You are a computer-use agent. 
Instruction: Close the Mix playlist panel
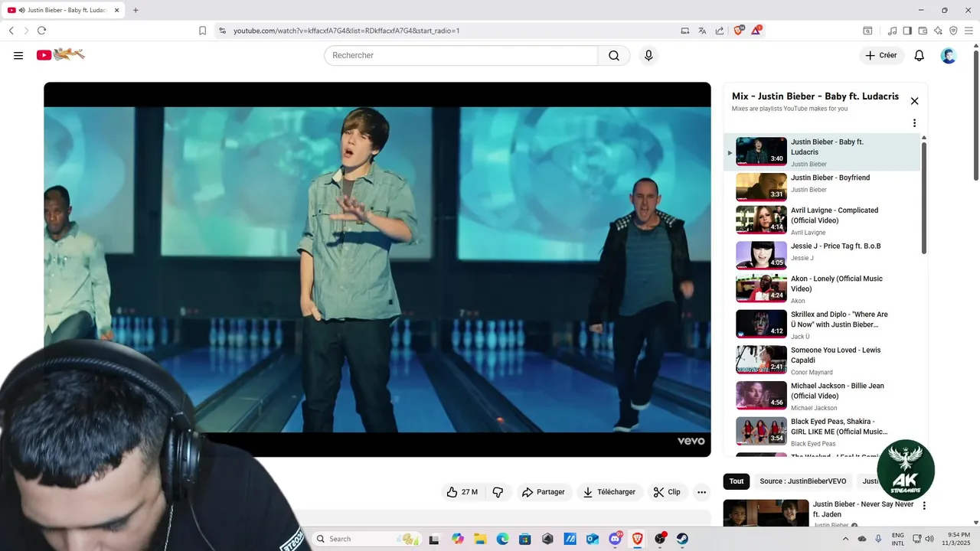point(914,101)
